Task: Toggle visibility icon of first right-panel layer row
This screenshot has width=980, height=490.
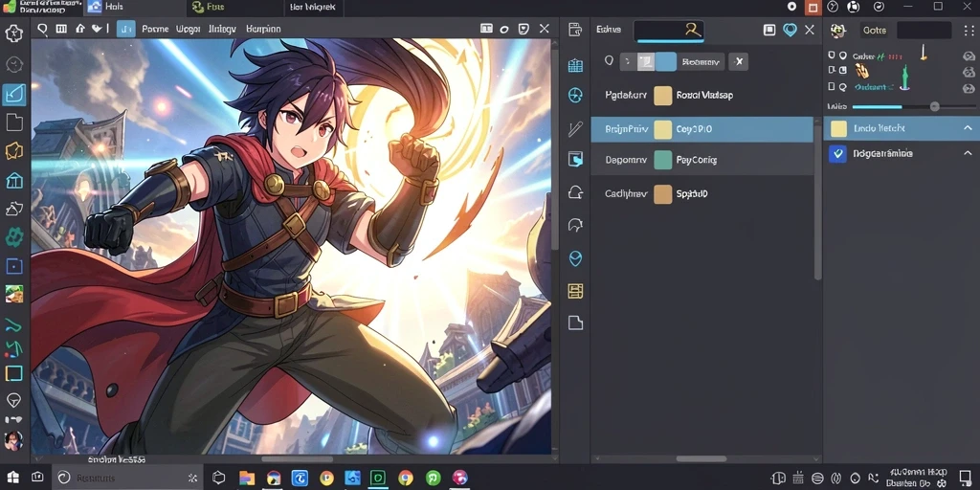Action: [x=969, y=56]
